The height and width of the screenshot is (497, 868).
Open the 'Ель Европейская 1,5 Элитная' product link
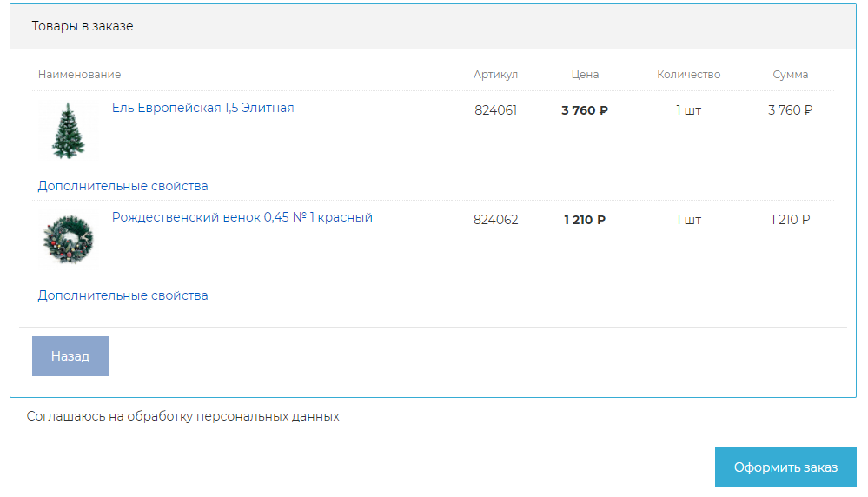[x=202, y=108]
